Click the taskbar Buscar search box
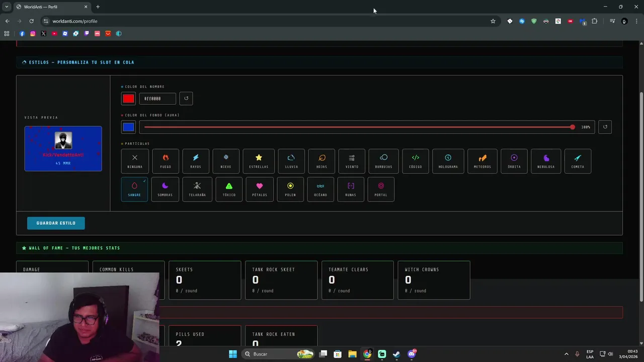 279,354
